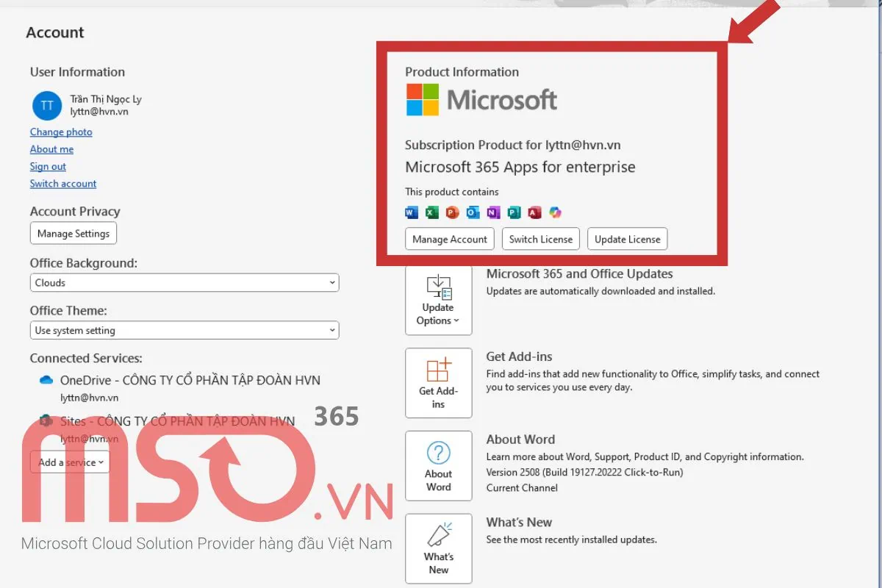The image size is (882, 588).
Task: Click the PowerPoint product icon
Action: 452,212
